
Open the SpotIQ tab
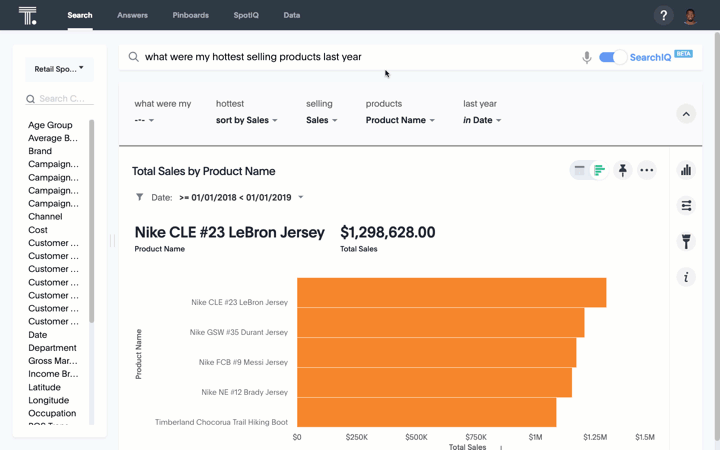click(246, 15)
